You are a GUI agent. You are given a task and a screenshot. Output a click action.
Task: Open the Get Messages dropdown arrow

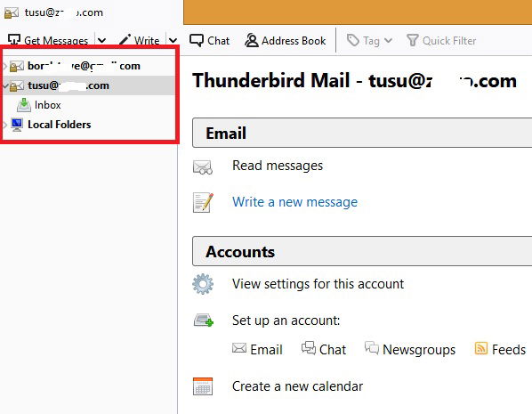click(101, 41)
